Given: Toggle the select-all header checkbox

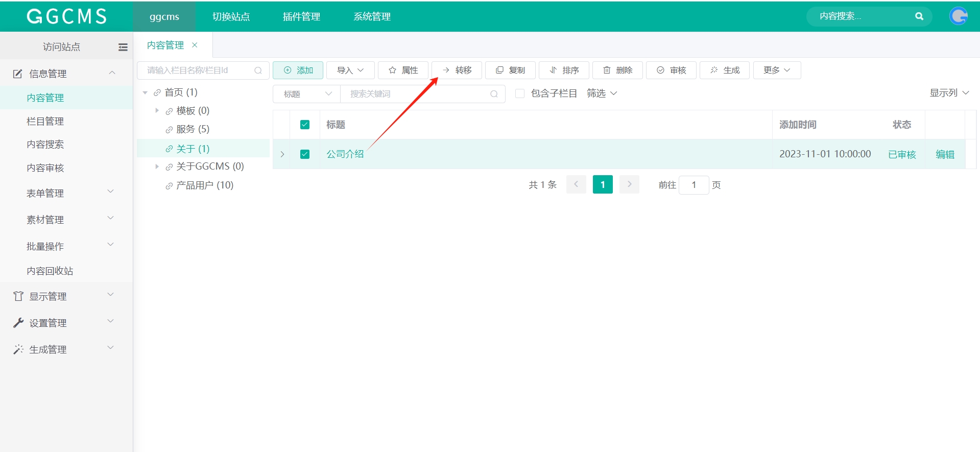Looking at the screenshot, I should (305, 125).
